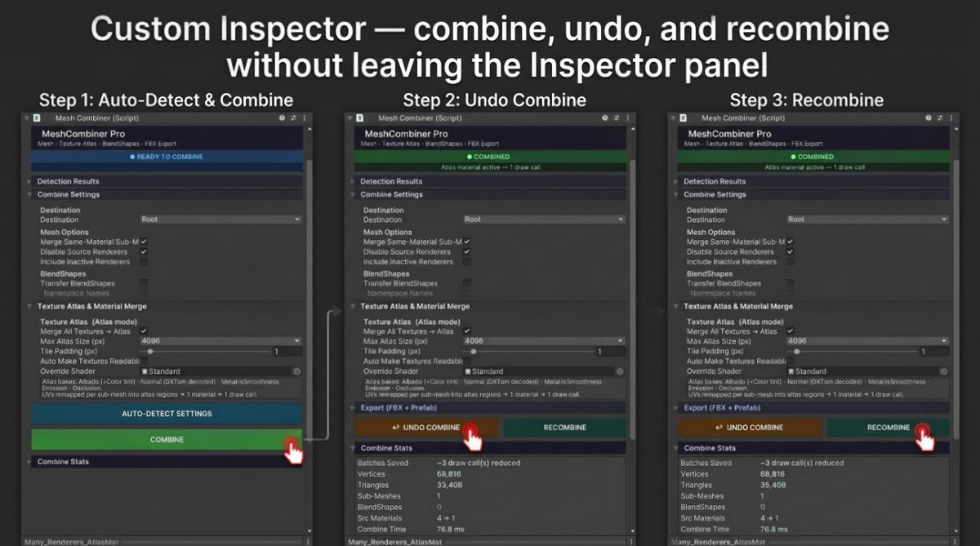Open Destination Root dropdown in Step 2
The width and height of the screenshot is (980, 546).
point(544,220)
